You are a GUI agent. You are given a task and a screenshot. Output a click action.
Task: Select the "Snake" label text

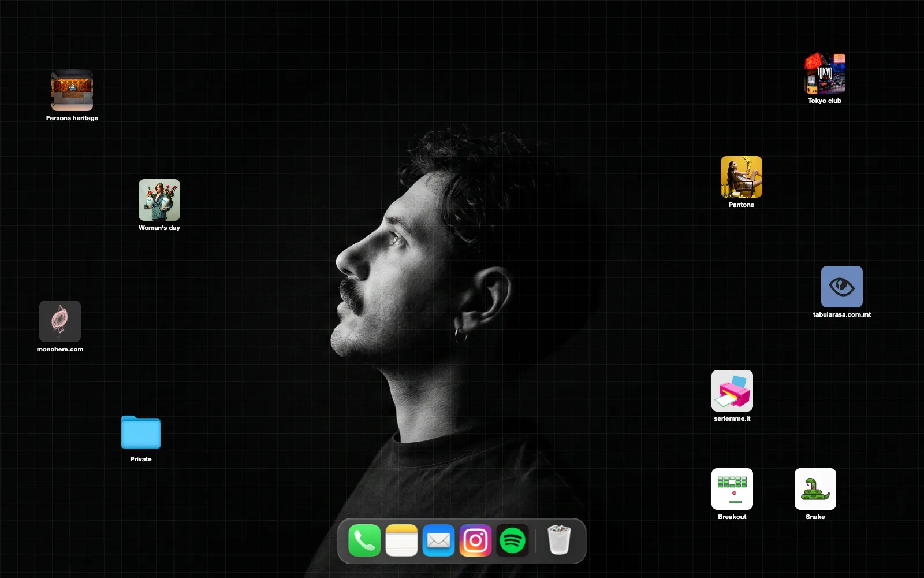[x=815, y=517]
